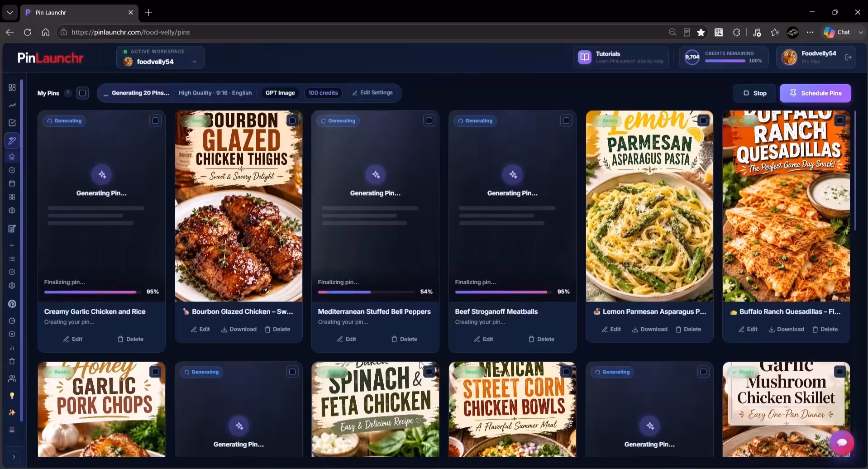This screenshot has height=469, width=868.
Task: Open the Mexican Street Corn Chicken Bowls image
Action: point(512,409)
